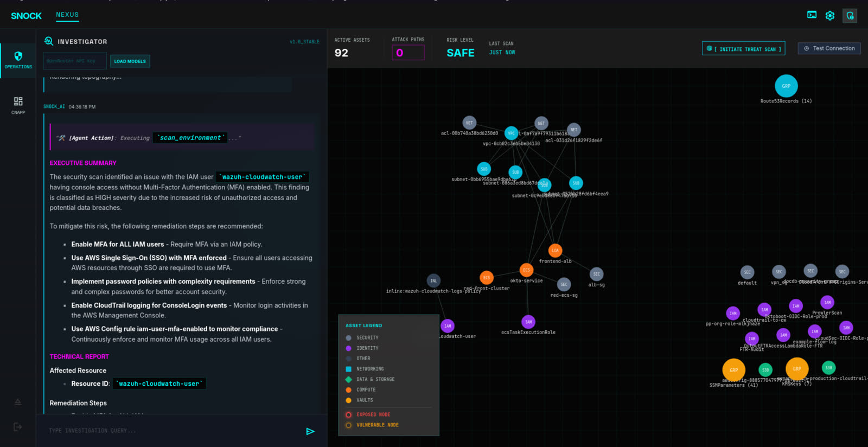Select the VPC node in graph
Image resolution: width=868 pixels, height=447 pixels.
(511, 133)
